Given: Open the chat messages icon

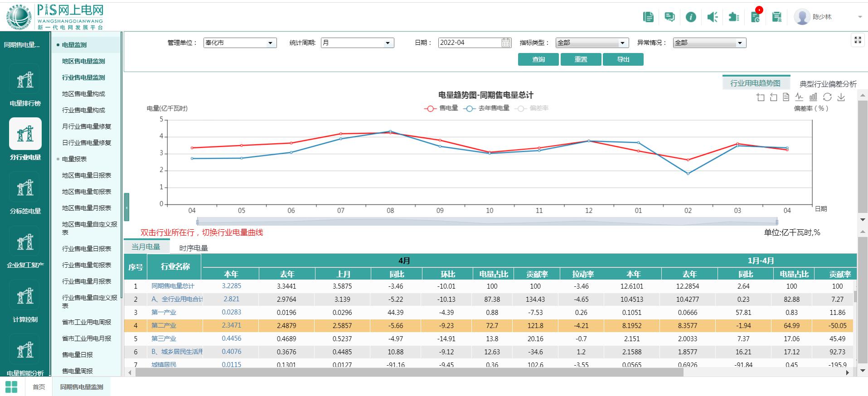Looking at the screenshot, I should [x=669, y=17].
